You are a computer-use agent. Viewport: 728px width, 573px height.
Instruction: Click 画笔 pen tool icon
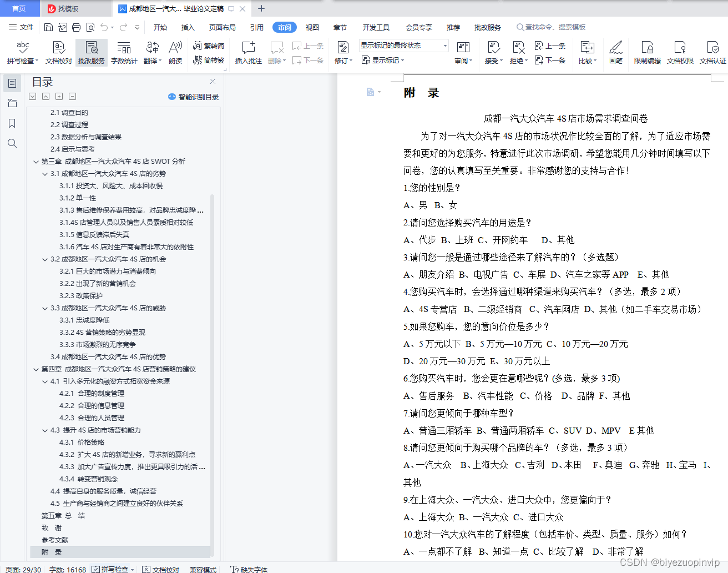tap(616, 53)
